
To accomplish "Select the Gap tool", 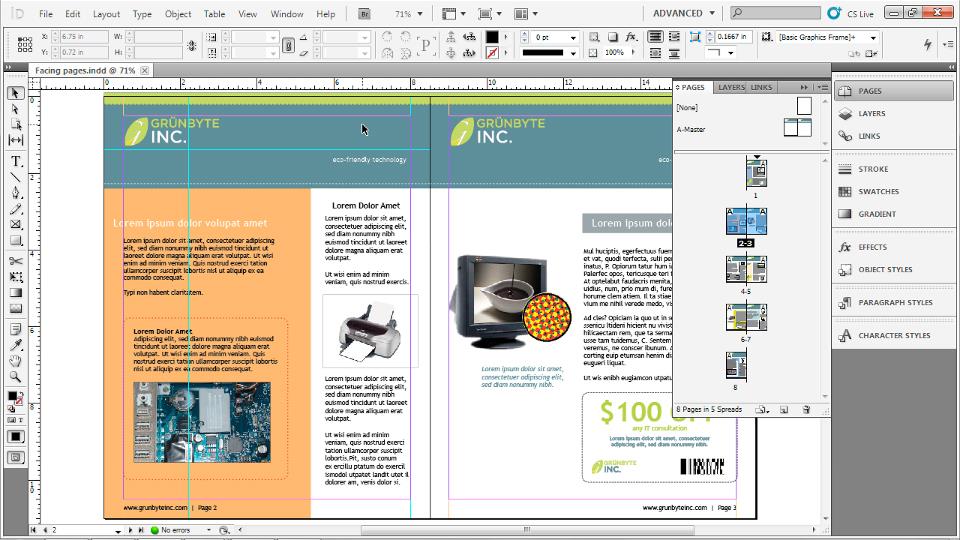I will (15, 140).
